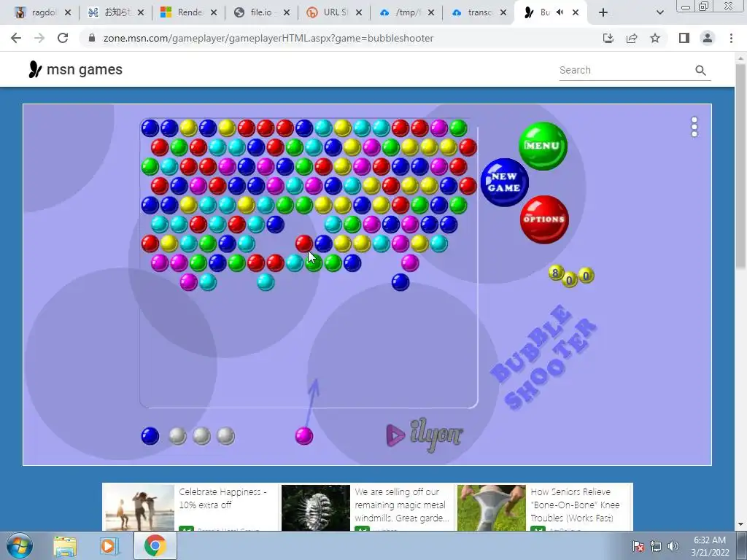
Task: Close the file.io tab
Action: point(286,12)
